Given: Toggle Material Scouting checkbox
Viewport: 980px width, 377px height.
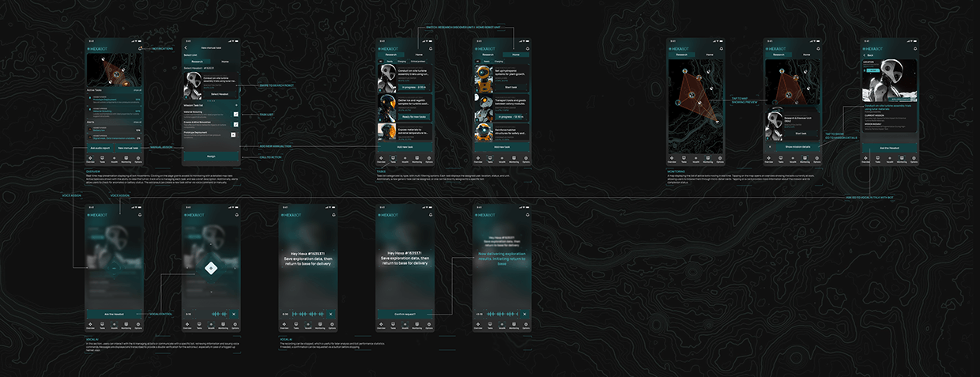Looking at the screenshot, I should pyautogui.click(x=236, y=114).
